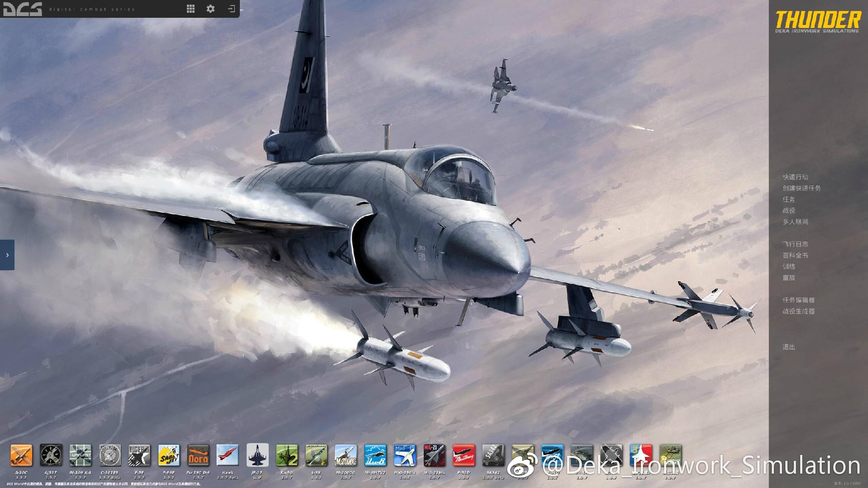The width and height of the screenshot is (868, 488).
Task: Select the MiG-21bis module icon
Action: 434,455
